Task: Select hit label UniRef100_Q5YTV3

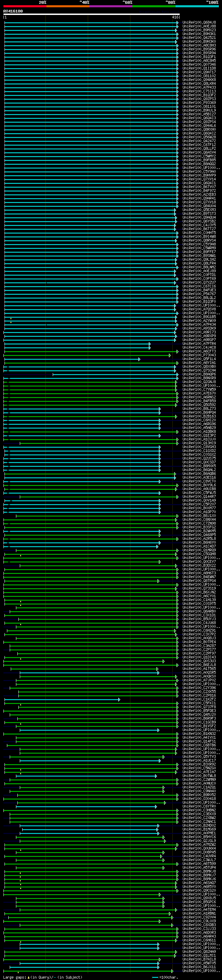Action: click(199, 757)
